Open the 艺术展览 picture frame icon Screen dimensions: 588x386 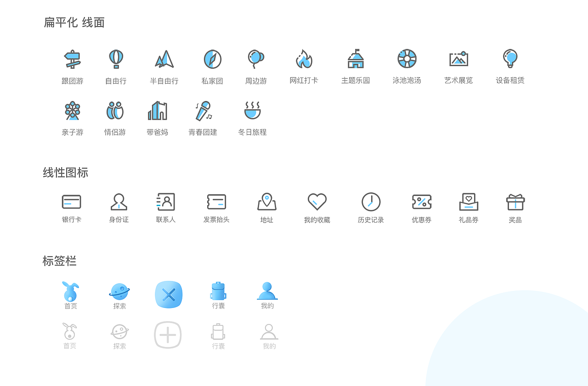(x=458, y=59)
